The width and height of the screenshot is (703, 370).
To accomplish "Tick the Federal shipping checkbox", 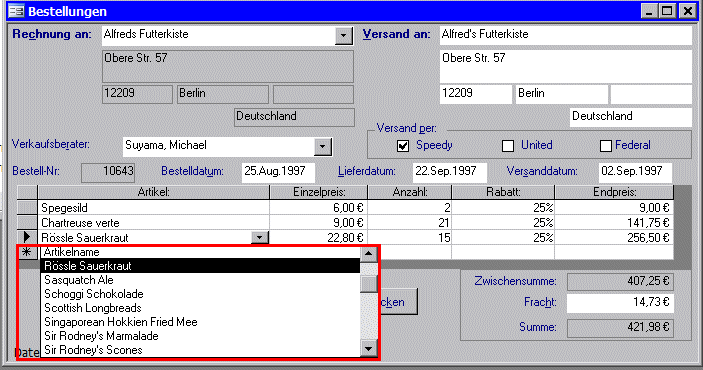I will 606,146.
